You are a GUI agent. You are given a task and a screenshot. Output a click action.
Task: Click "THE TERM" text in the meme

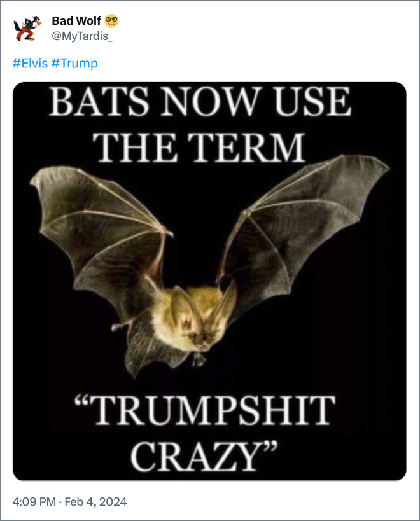pyautogui.click(x=202, y=148)
